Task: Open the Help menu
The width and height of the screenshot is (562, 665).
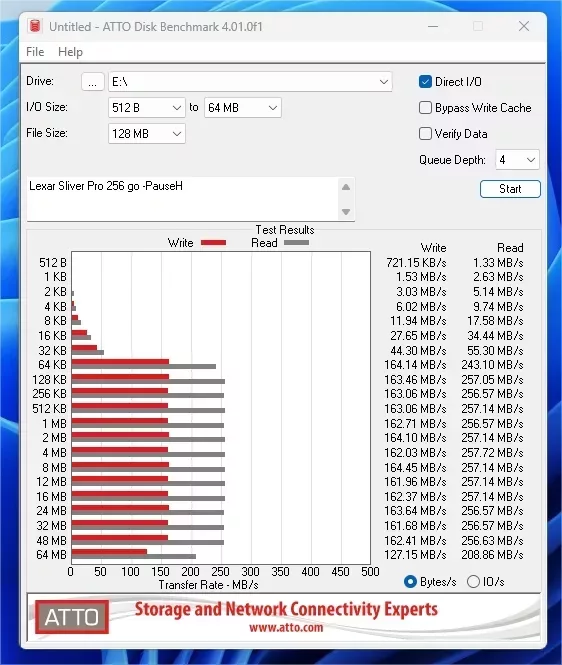Action: click(x=70, y=52)
